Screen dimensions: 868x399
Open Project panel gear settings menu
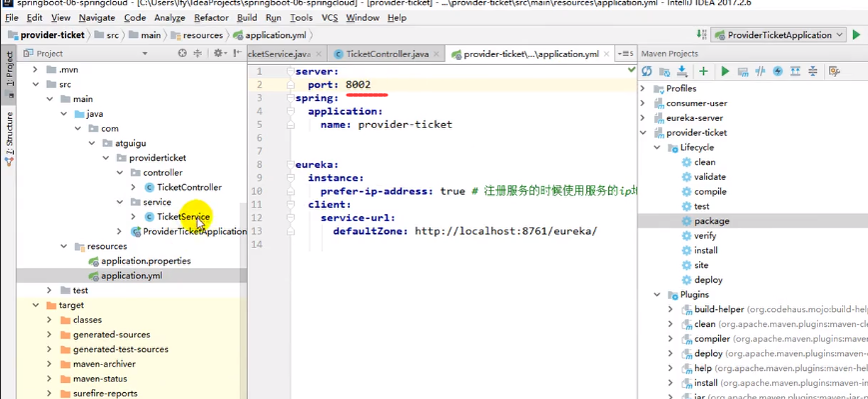219,53
